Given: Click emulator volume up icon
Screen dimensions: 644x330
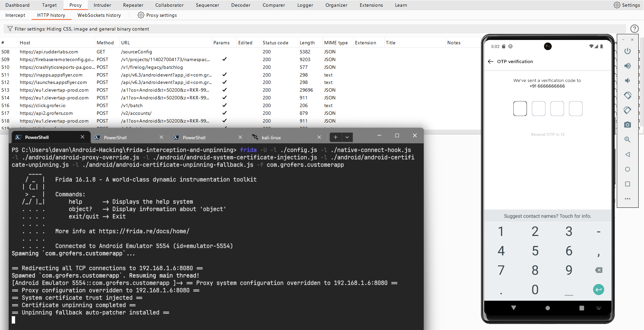Looking at the screenshot, I should [627, 66].
